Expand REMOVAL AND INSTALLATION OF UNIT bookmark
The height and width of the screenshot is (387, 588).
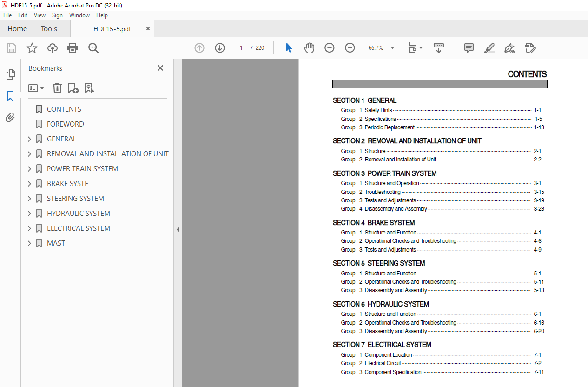click(x=29, y=154)
